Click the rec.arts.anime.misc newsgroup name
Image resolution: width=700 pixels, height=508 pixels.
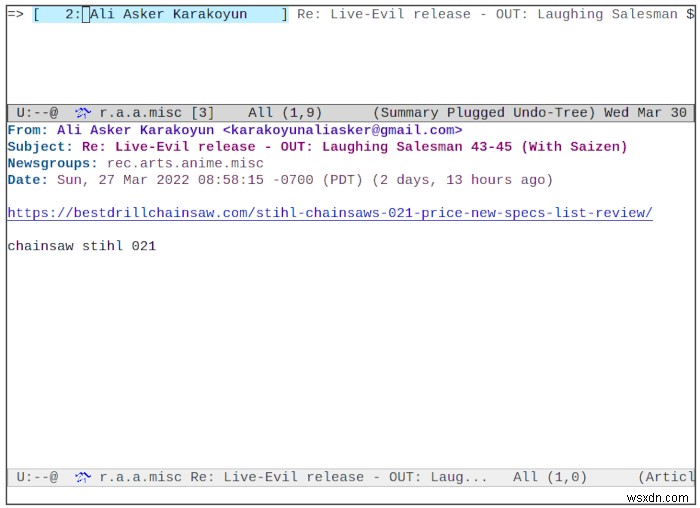click(185, 163)
